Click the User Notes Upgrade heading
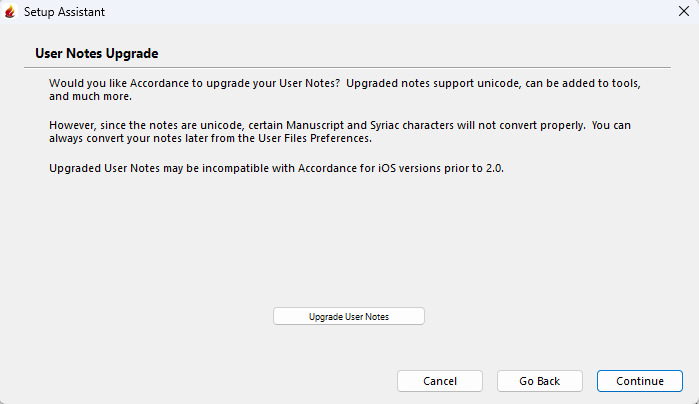The height and width of the screenshot is (404, 699). click(97, 53)
